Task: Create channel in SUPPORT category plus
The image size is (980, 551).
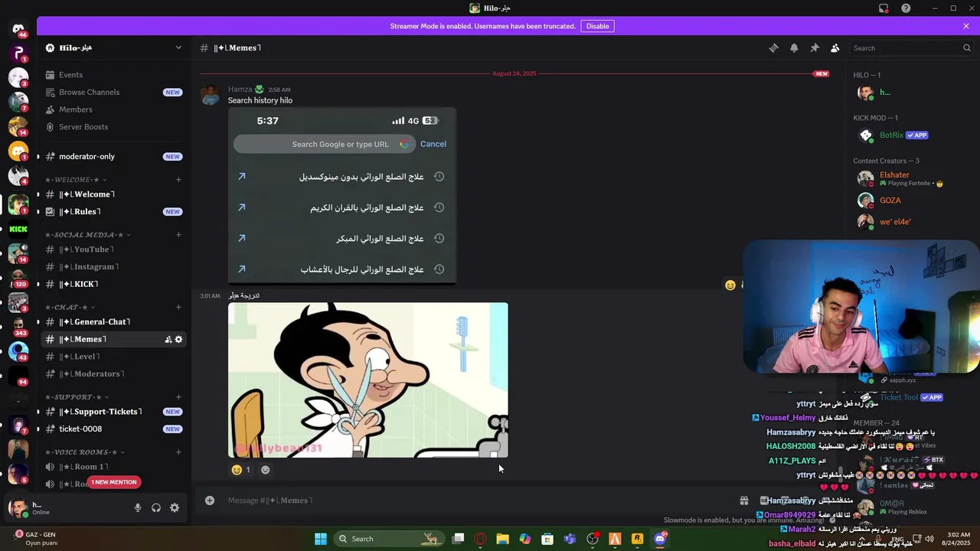Action: click(178, 397)
